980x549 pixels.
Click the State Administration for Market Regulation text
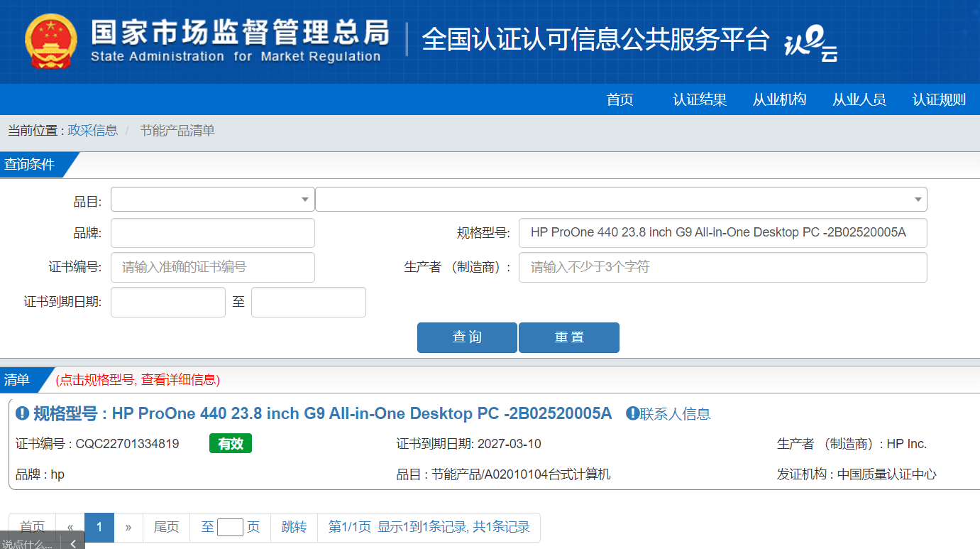236,57
